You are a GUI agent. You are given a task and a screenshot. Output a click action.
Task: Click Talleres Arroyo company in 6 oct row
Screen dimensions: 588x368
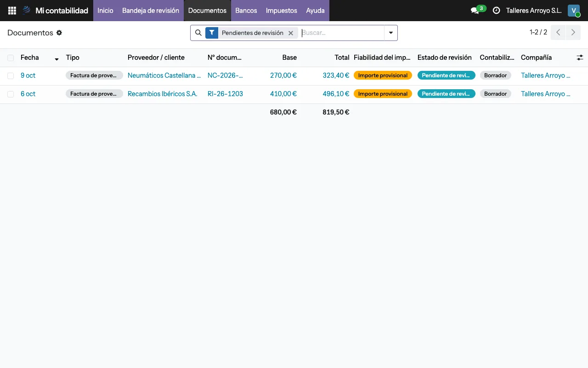[x=546, y=94]
